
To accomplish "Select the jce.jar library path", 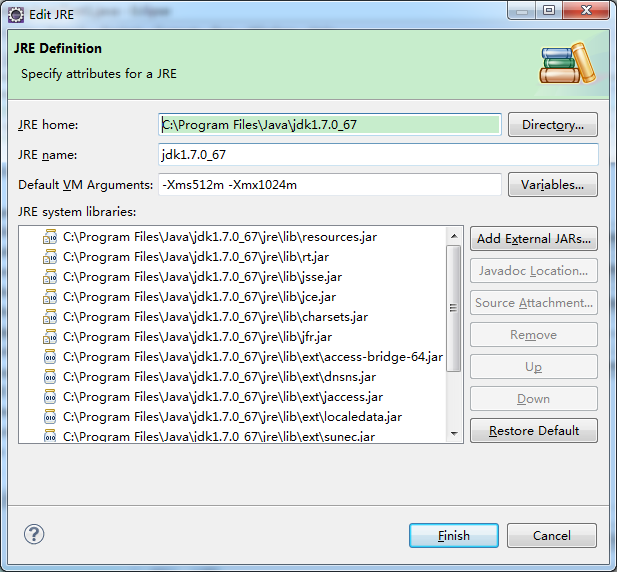I will 200,297.
